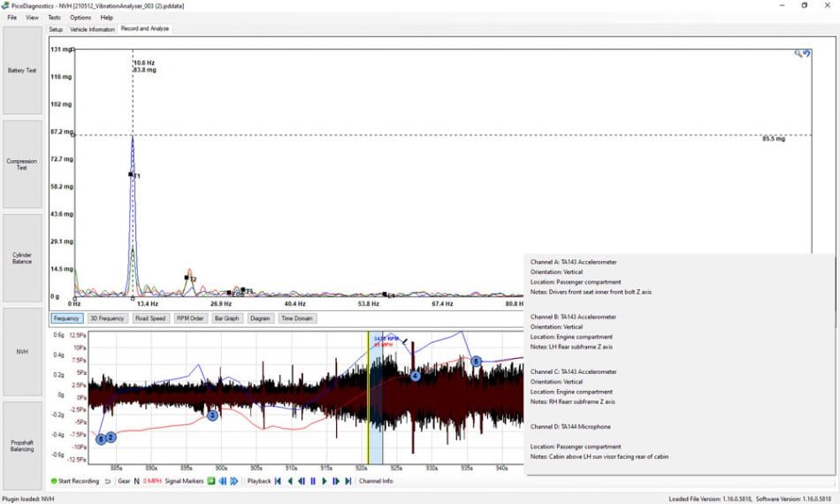Skip playback to the start
Screen dimensions: 840x504
point(278,481)
